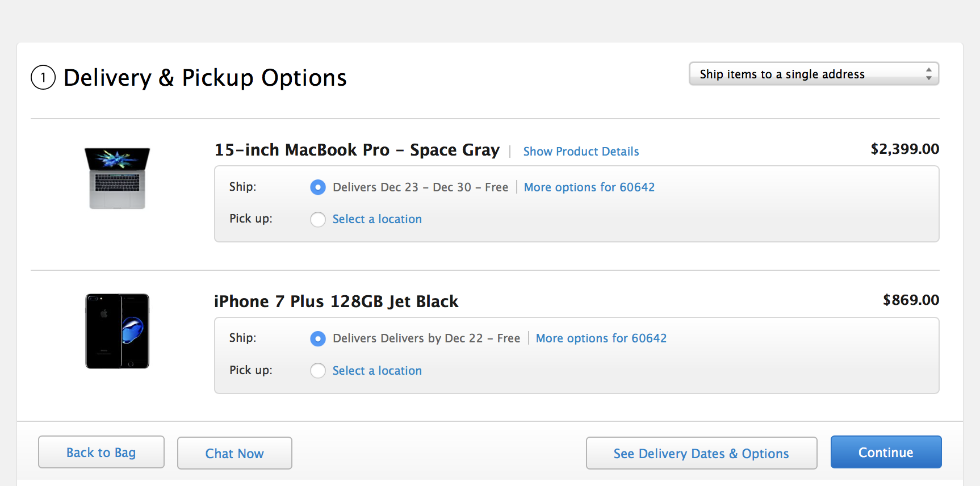Image resolution: width=980 pixels, height=486 pixels.
Task: Select Pick up for the iPhone 7 Plus
Action: [x=318, y=370]
